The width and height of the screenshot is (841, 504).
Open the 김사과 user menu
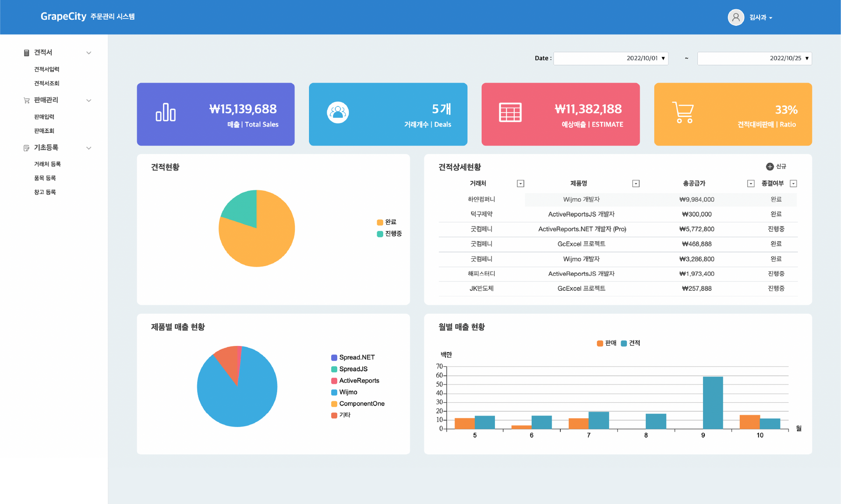(x=760, y=18)
